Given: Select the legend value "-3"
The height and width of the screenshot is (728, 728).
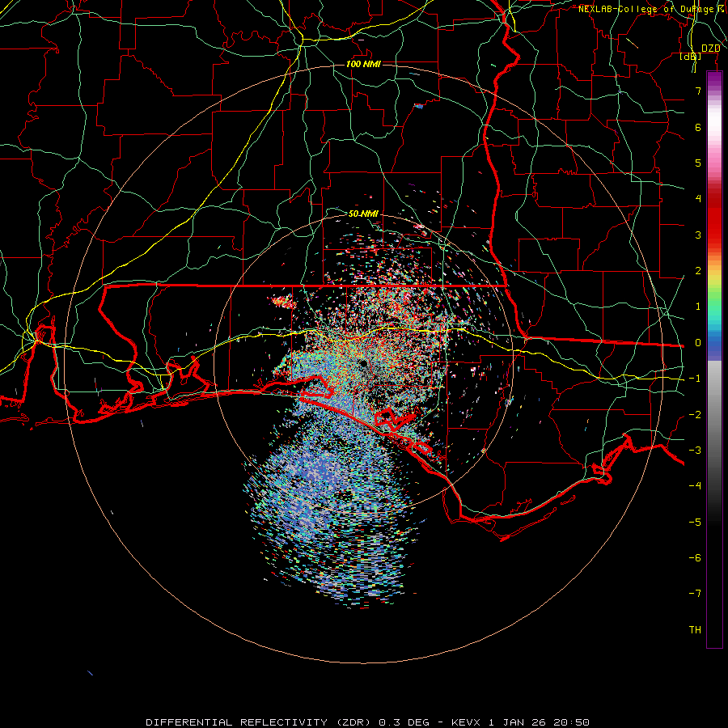Looking at the screenshot, I should coord(695,451).
